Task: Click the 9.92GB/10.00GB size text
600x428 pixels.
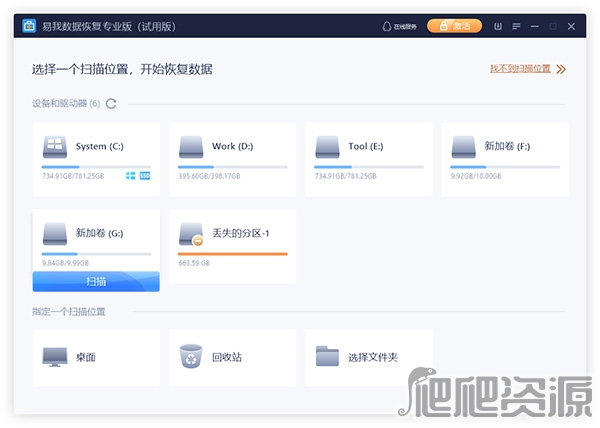Action: 476,176
